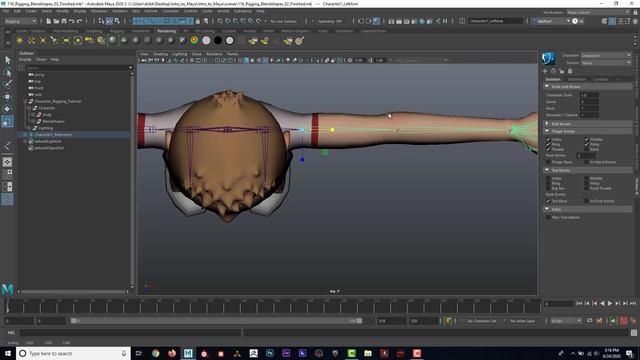Open the Skeleton menu
640x360 pixels.
(x=120, y=11)
